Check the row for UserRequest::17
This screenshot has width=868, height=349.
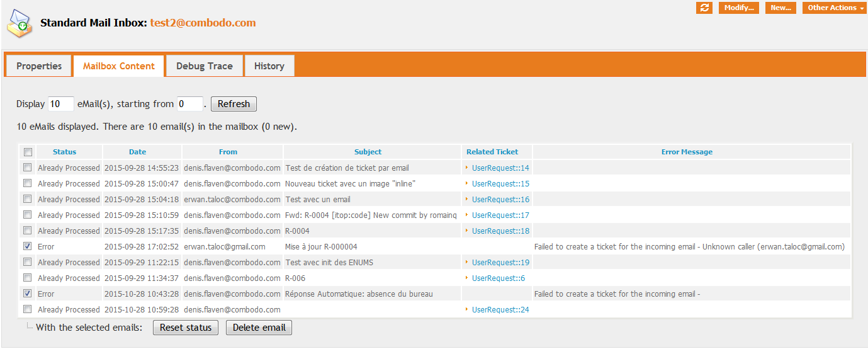click(x=27, y=215)
